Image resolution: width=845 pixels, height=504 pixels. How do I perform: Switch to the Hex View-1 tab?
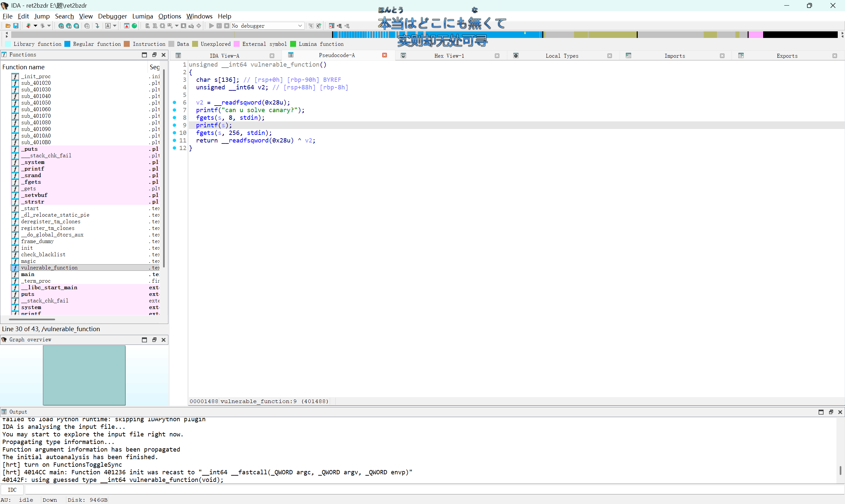point(449,56)
